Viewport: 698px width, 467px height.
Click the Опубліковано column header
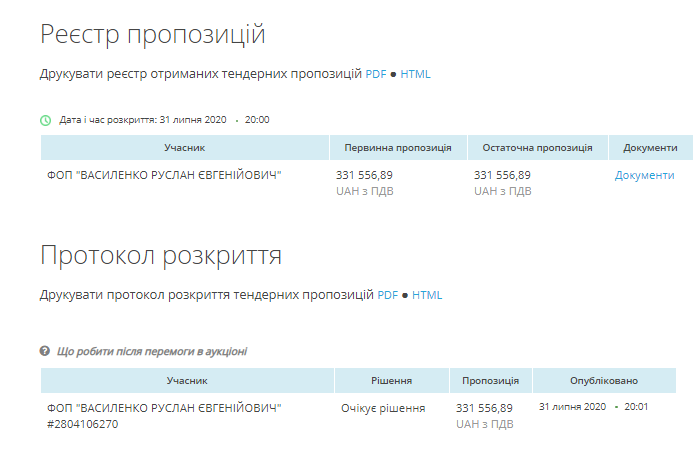click(604, 381)
